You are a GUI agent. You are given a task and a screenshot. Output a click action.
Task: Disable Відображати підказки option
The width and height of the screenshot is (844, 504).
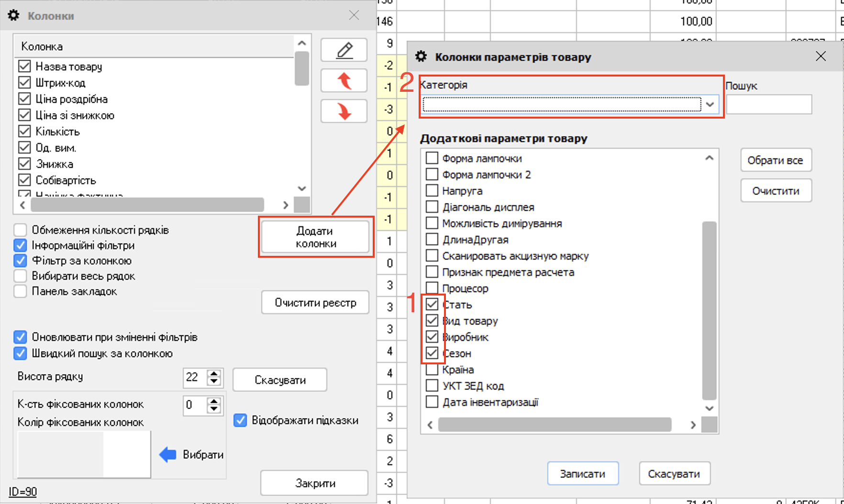[x=240, y=420]
